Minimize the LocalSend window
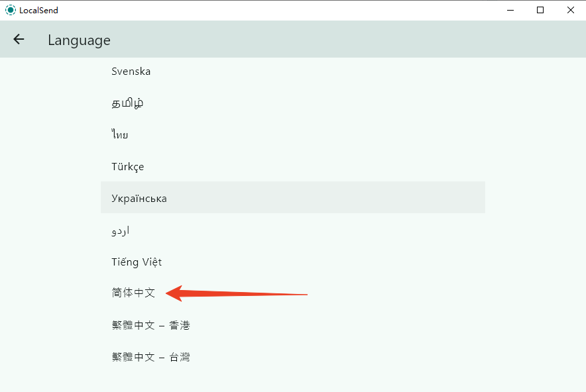586x392 pixels. tap(510, 10)
